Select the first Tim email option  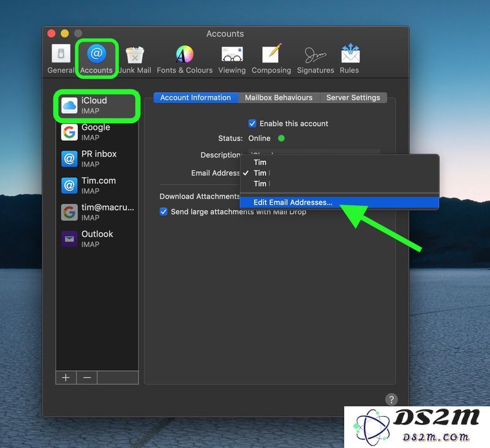339,162
